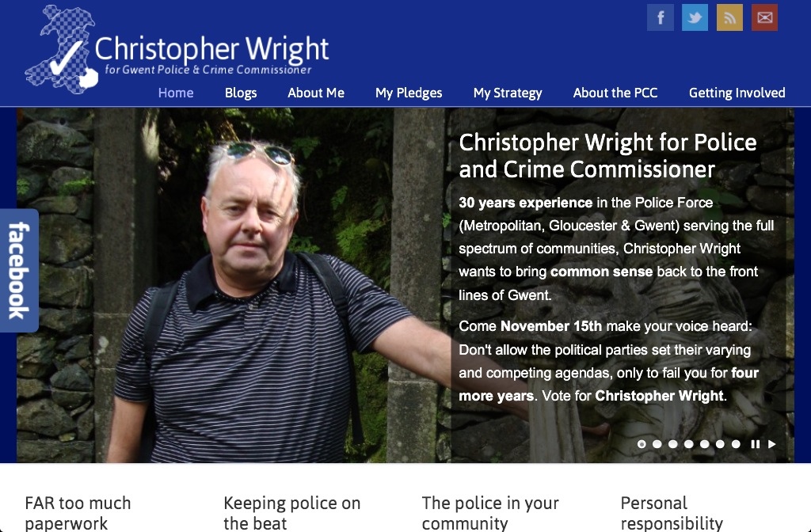
Task: Select the fourth slide indicator dot
Action: coord(688,444)
